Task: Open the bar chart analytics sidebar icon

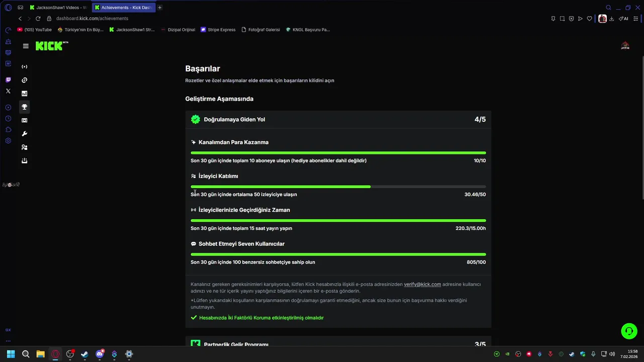Action: pyautogui.click(x=24, y=94)
